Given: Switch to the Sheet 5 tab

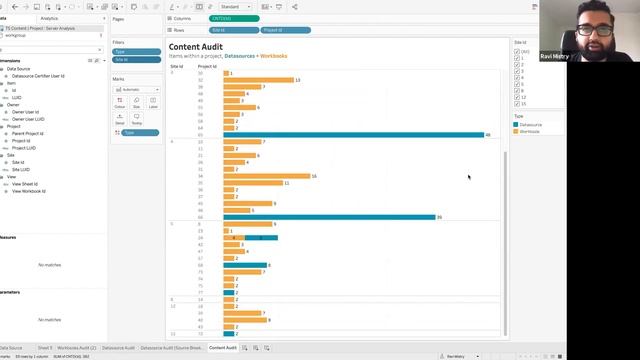Looking at the screenshot, I should (45, 348).
